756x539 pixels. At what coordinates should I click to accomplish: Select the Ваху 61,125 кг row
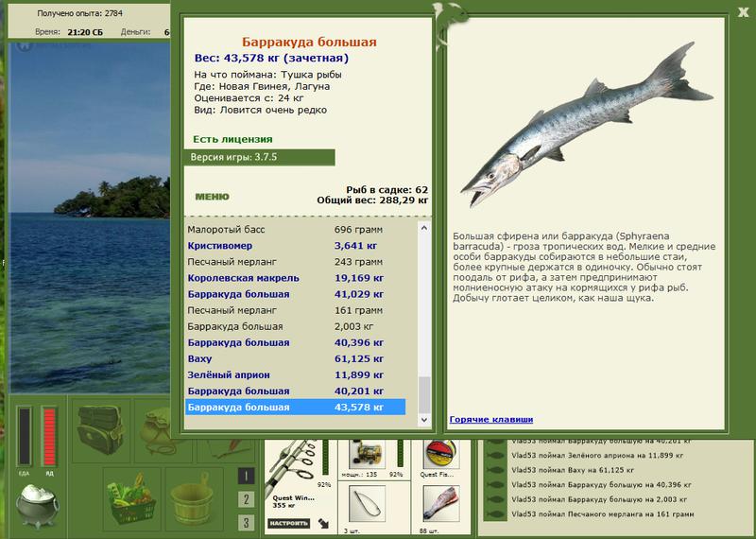[x=296, y=359]
